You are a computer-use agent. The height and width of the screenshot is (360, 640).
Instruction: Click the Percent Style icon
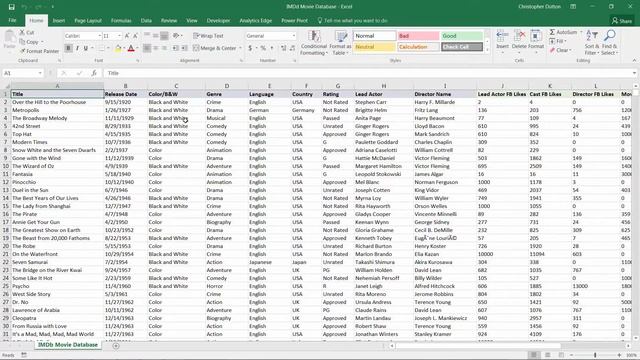(x=263, y=48)
